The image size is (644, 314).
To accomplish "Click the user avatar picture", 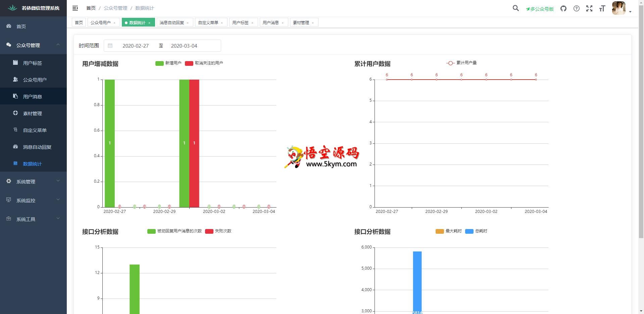I will [619, 8].
